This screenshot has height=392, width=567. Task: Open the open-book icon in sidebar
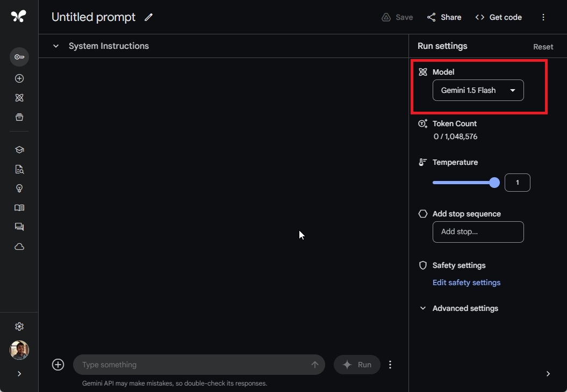(x=19, y=208)
